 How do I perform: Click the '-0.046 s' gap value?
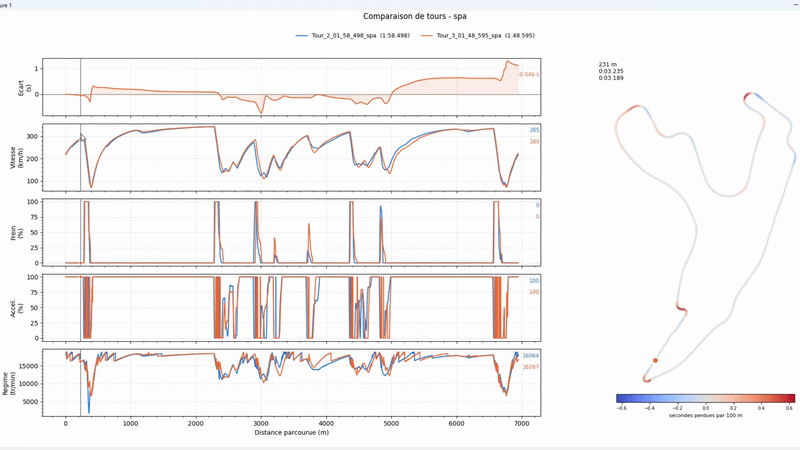coord(529,74)
